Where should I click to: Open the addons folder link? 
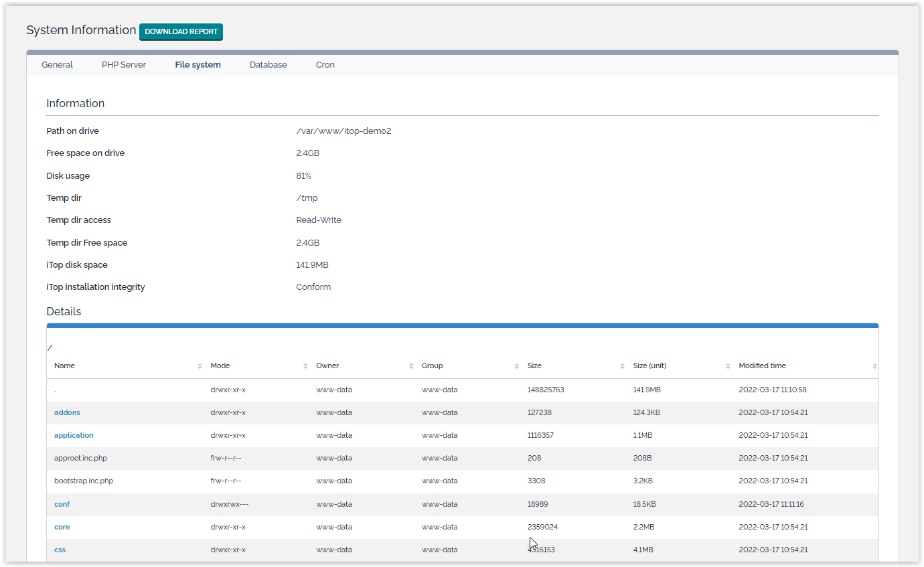[x=67, y=412]
